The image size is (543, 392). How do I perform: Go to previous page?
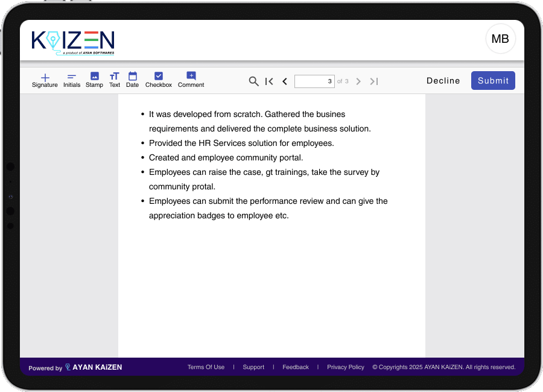coord(285,81)
